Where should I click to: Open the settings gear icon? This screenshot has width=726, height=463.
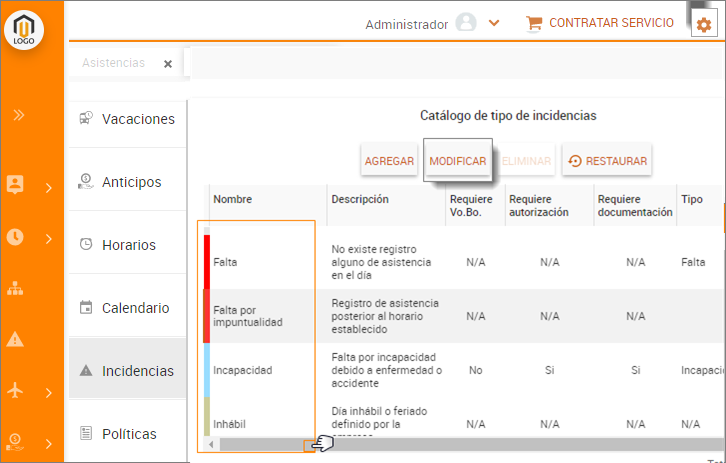coord(703,24)
